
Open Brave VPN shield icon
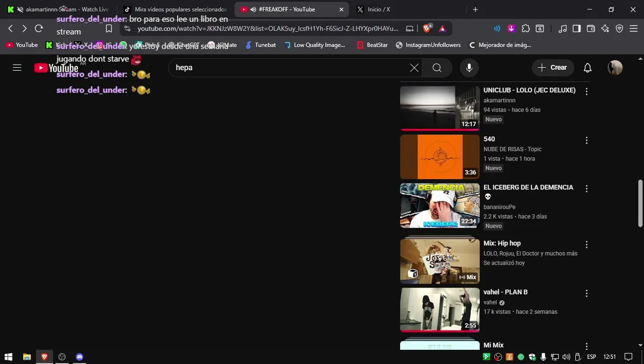click(x=619, y=29)
